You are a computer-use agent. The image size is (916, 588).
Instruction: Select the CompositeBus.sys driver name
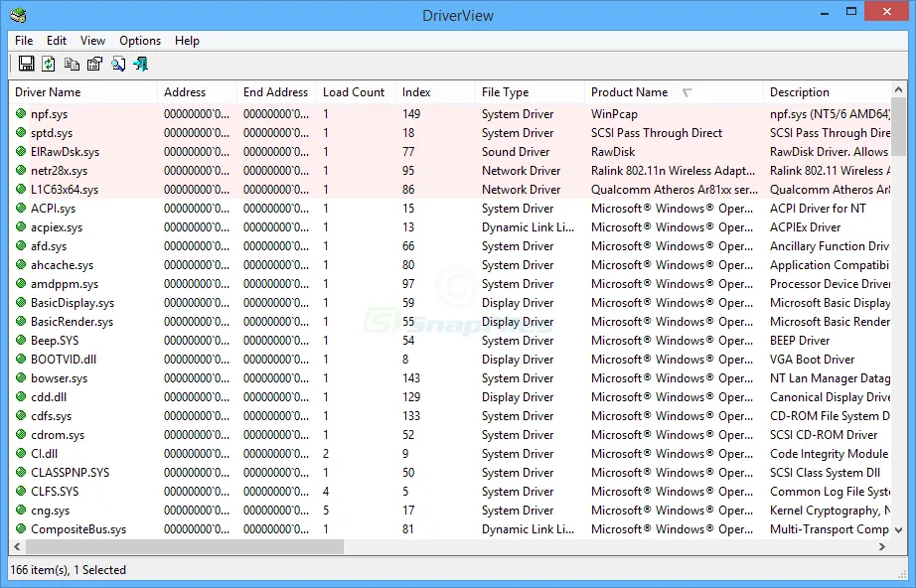78,529
